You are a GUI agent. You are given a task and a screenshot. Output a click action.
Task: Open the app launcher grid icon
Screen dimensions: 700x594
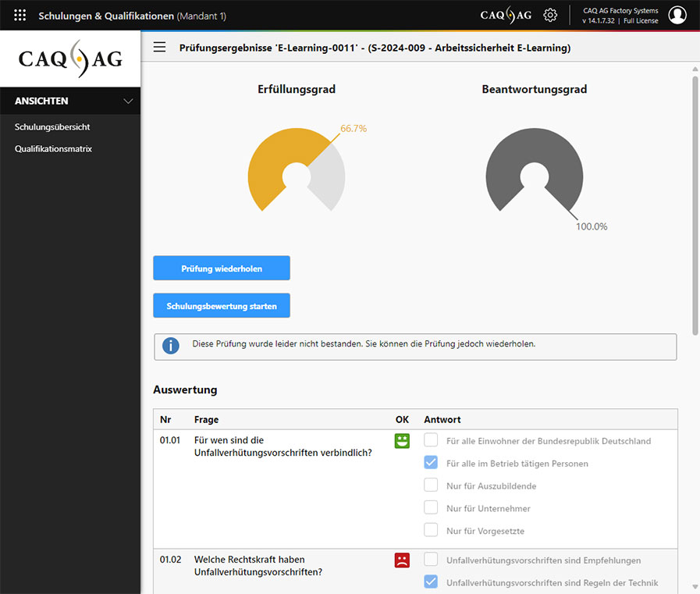[x=20, y=15]
